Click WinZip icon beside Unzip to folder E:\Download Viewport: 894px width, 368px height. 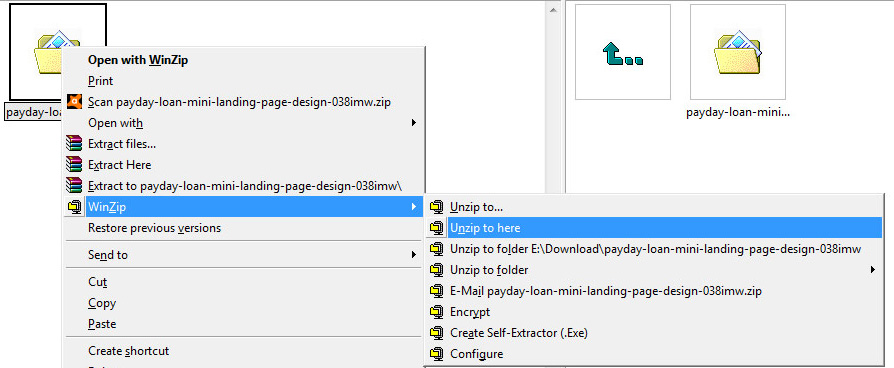[x=437, y=249]
